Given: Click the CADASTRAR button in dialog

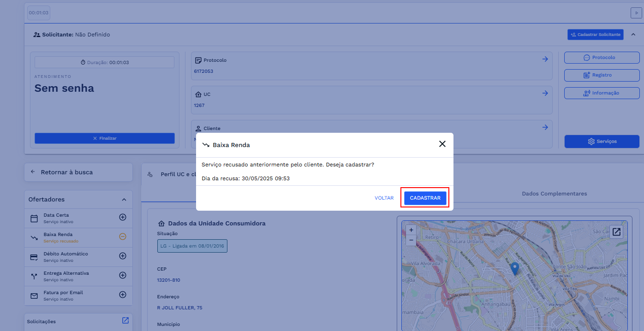Looking at the screenshot, I should pos(425,198).
